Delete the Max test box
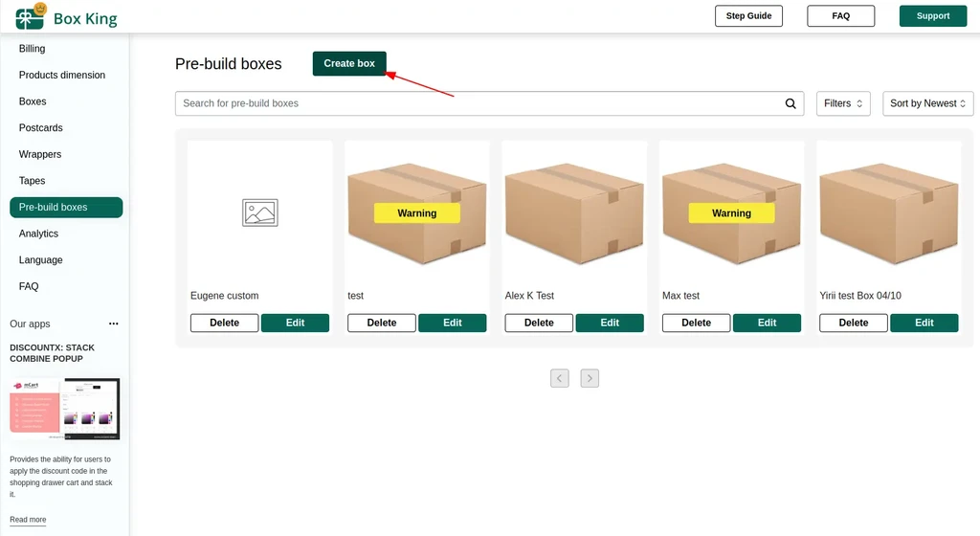 [697, 323]
